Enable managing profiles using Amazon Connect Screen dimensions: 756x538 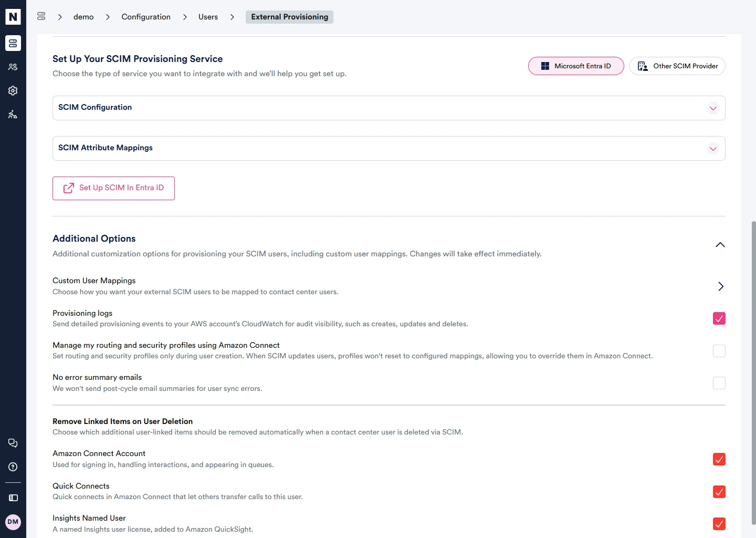[719, 351]
